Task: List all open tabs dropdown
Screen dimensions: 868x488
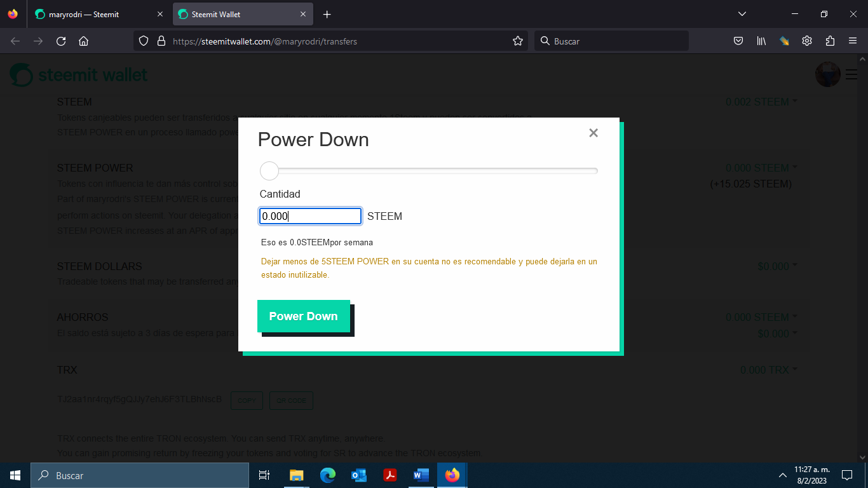Action: coord(742,14)
